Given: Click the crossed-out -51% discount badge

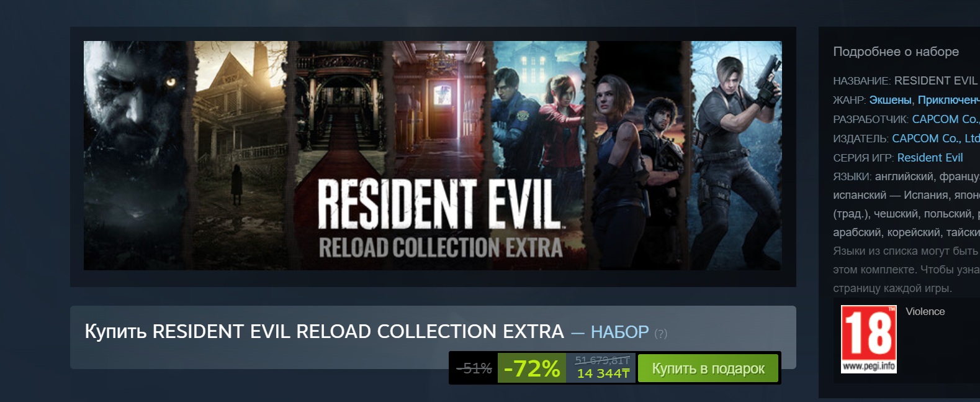Looking at the screenshot, I should (474, 368).
